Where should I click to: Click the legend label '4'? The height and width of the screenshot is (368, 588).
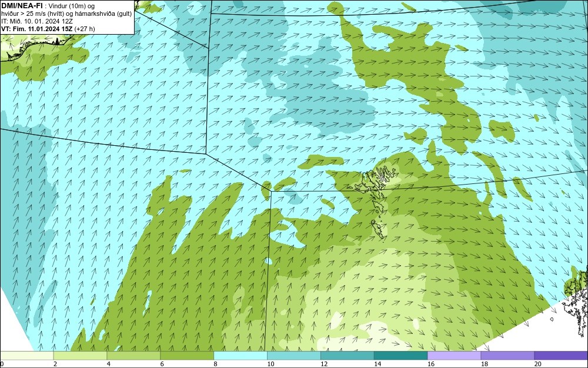(109, 364)
